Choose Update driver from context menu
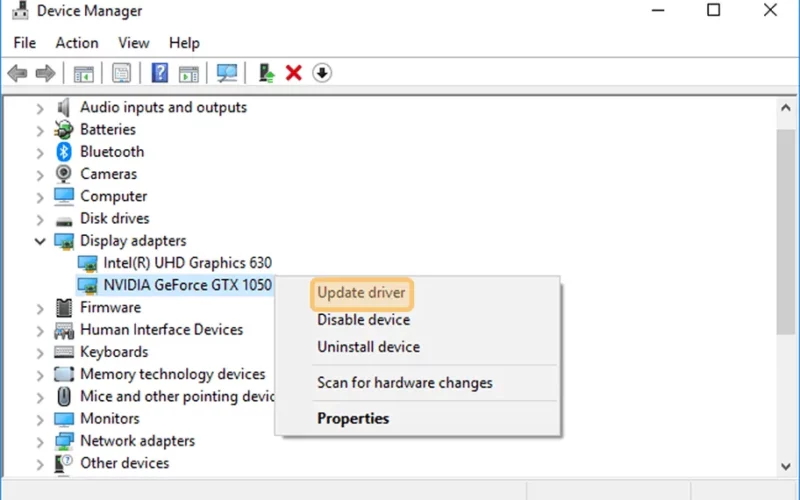The width and height of the screenshot is (800, 500). (x=362, y=293)
